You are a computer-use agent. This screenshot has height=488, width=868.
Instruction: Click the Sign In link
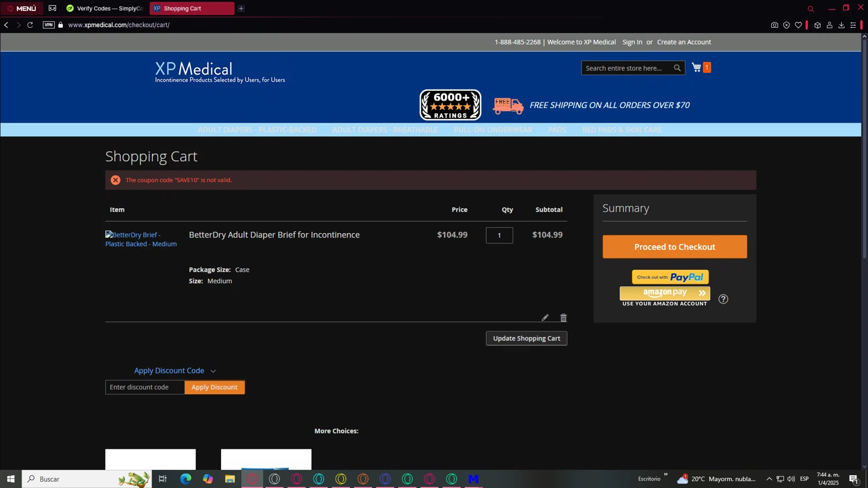(x=632, y=42)
